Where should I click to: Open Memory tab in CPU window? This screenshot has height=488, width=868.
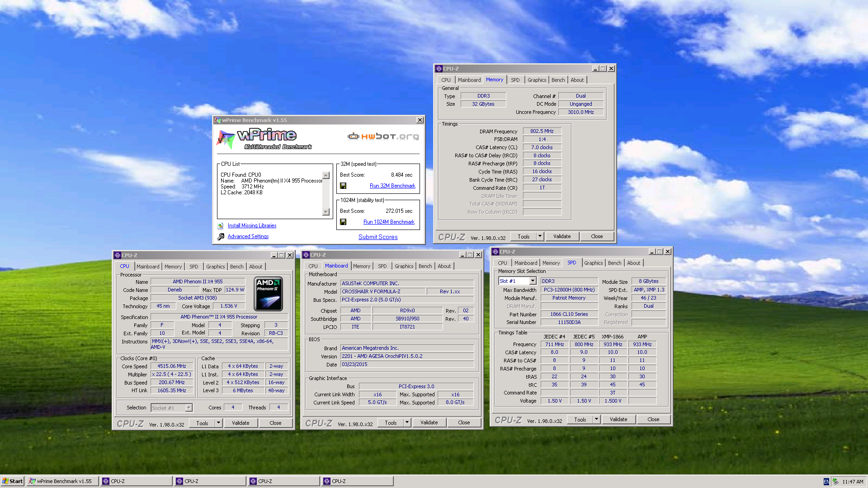173,267
